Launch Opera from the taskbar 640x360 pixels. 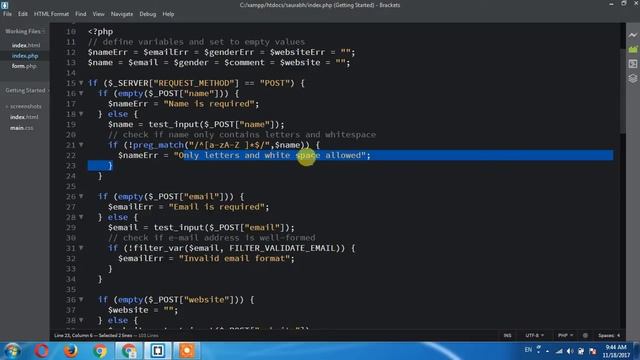[x=42, y=351]
